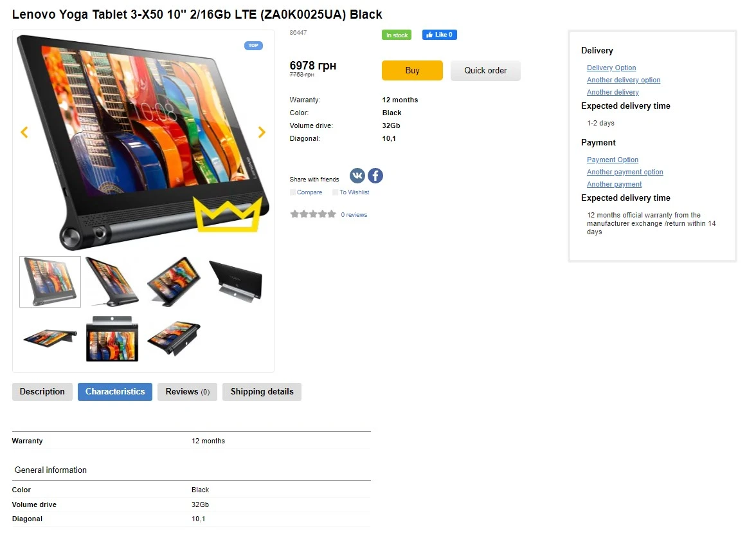Tick the Compare checkbox
This screenshot has height=536, width=756.
click(x=292, y=192)
